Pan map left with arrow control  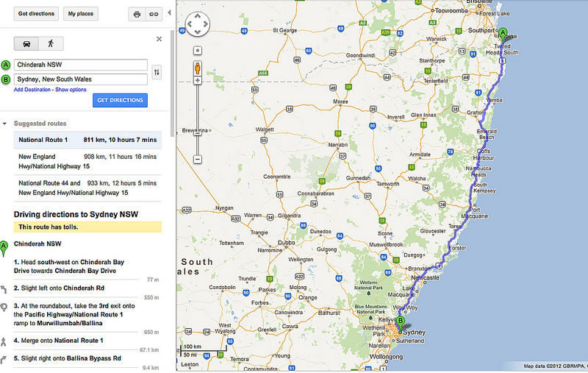(x=190, y=24)
